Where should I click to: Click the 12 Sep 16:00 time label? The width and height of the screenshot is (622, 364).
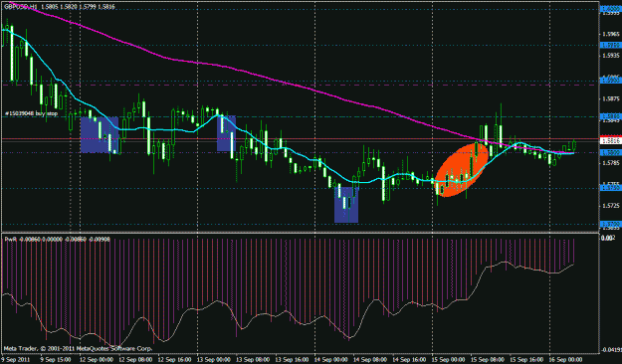pos(174,359)
